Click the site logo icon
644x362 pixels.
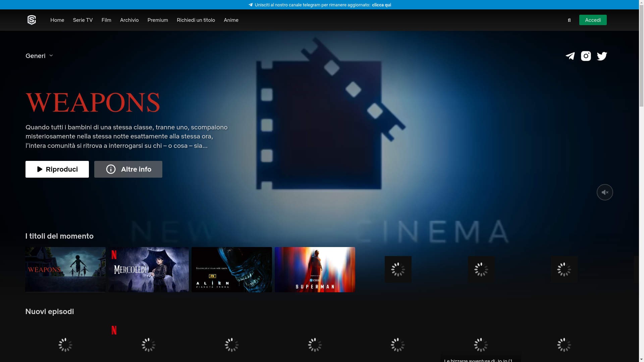(32, 20)
